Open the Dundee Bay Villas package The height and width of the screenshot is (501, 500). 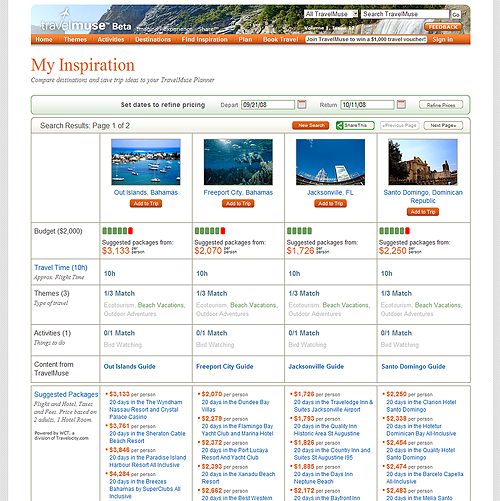[x=235, y=406]
